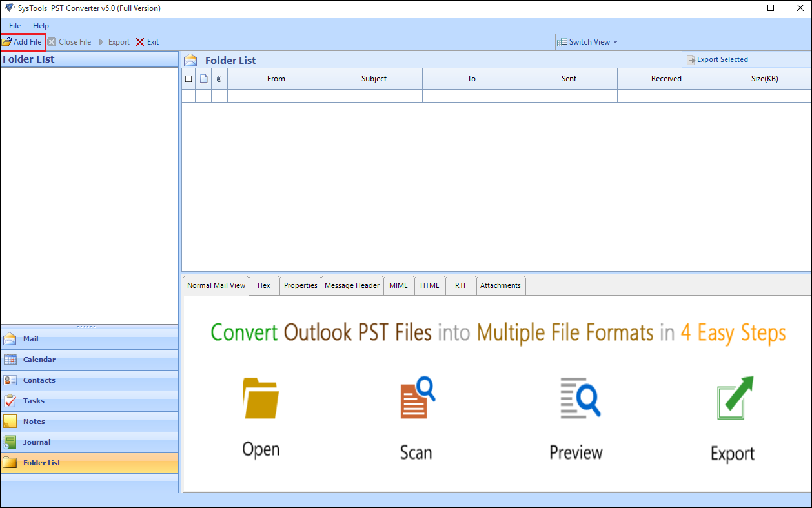Open the Help menu
Screen dimensions: 812x508
click(x=41, y=26)
